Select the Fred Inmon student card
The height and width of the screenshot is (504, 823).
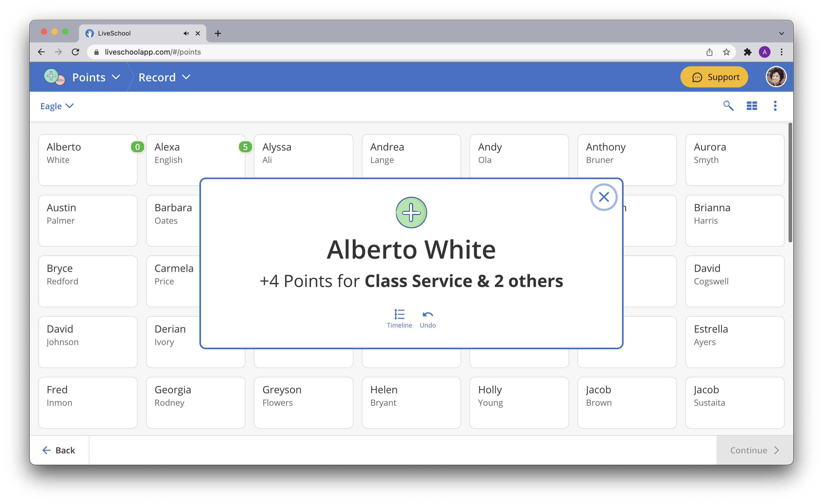pos(87,403)
